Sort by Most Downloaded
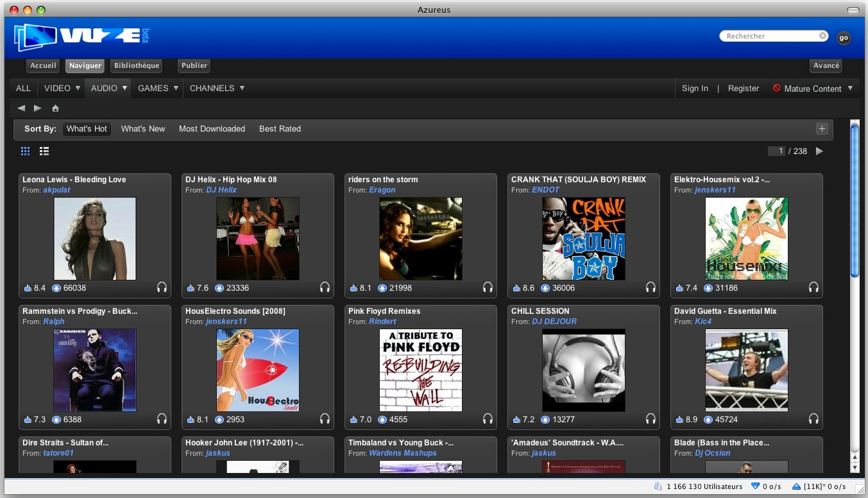The image size is (868, 498). point(212,129)
